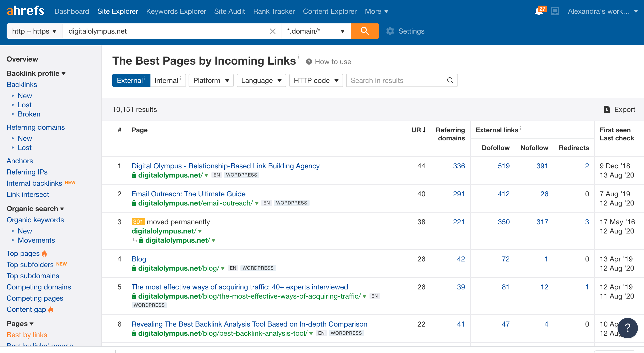Open the Backlinks report
The width and height of the screenshot is (644, 353).
(22, 84)
